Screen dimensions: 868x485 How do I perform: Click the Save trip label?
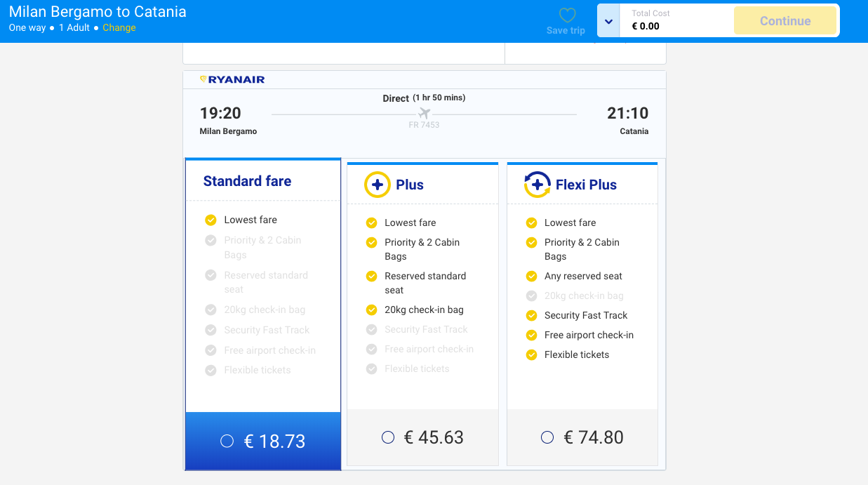click(566, 31)
